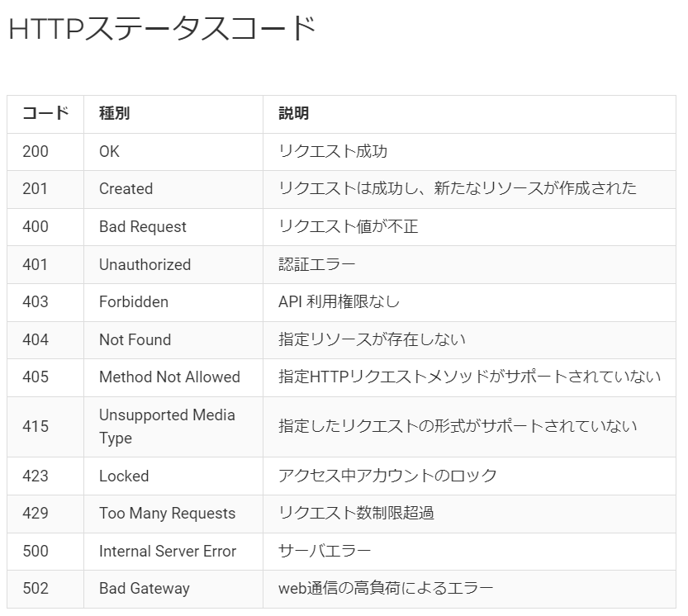Click the コード column header
688x616 pixels.
click(45, 114)
